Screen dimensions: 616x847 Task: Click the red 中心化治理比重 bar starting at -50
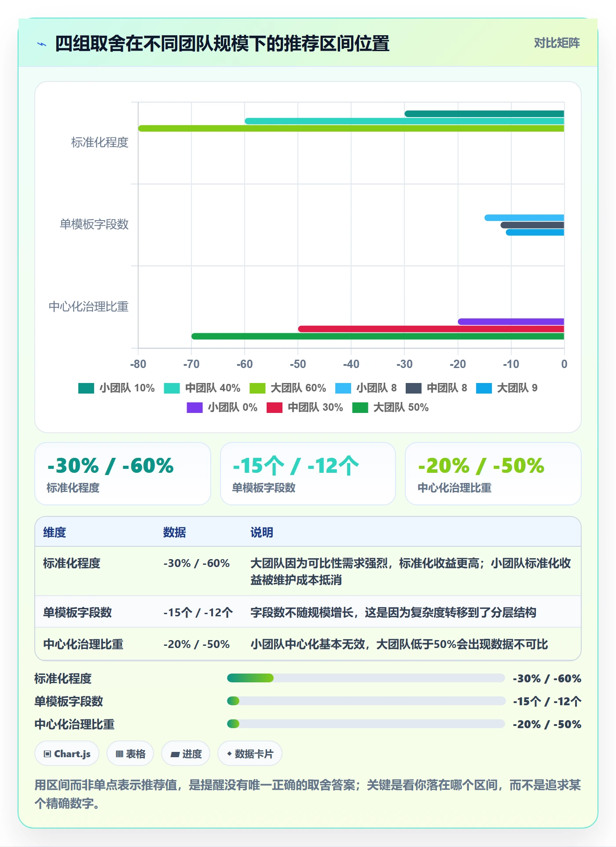[431, 329]
